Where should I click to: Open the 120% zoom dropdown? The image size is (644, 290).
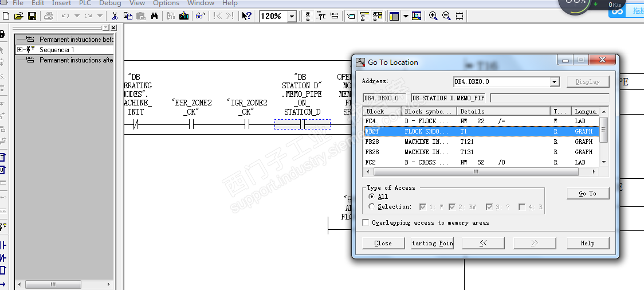pyautogui.click(x=292, y=17)
